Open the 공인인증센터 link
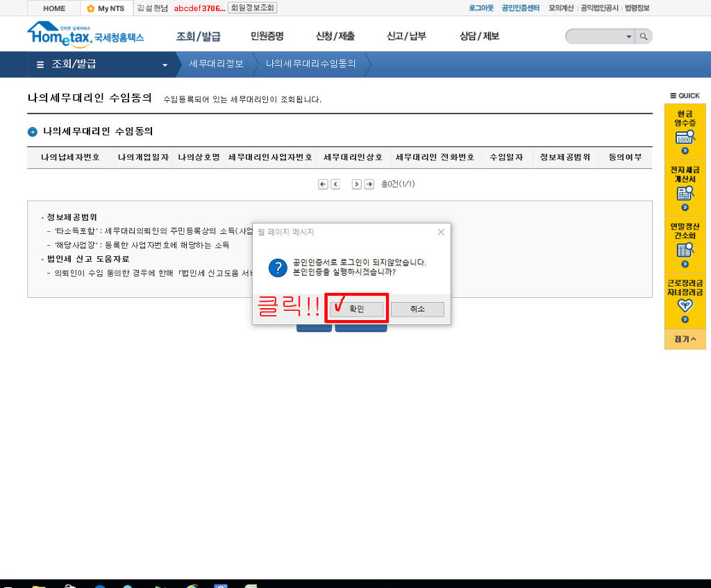This screenshot has width=711, height=588. click(521, 8)
